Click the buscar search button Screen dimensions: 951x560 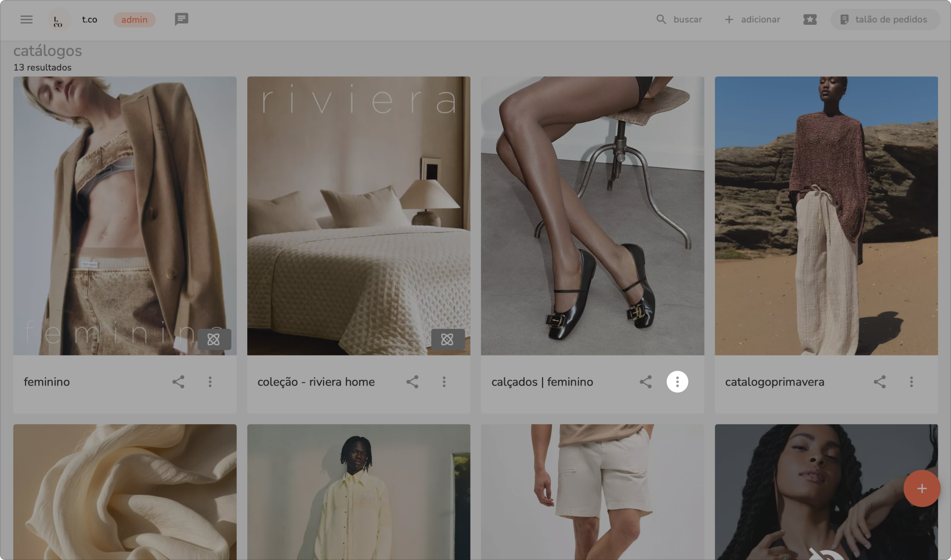point(679,19)
